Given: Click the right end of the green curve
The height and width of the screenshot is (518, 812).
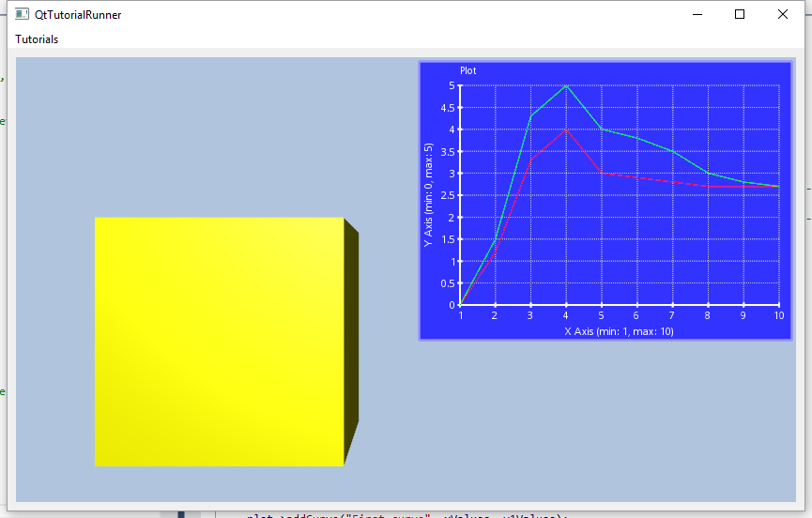Looking at the screenshot, I should point(777,187).
